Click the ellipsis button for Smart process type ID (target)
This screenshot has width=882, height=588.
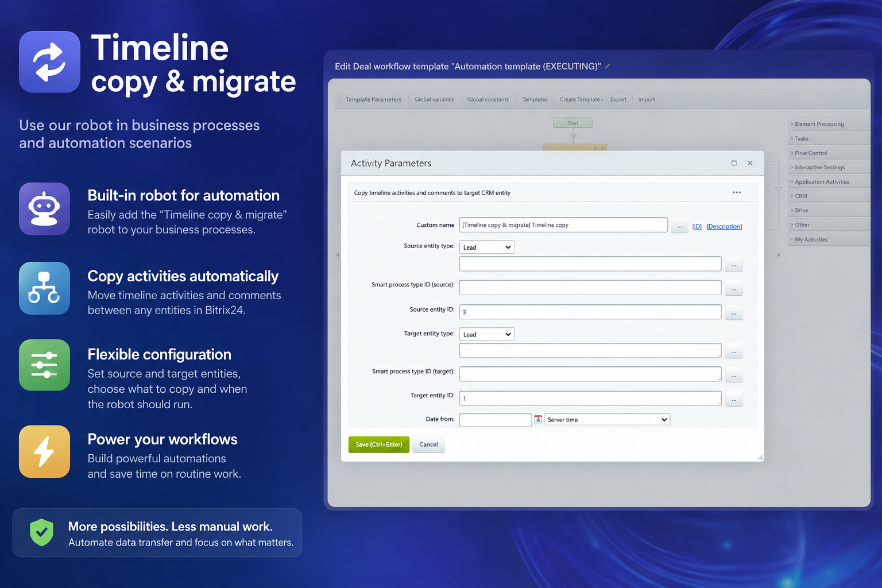coord(734,375)
